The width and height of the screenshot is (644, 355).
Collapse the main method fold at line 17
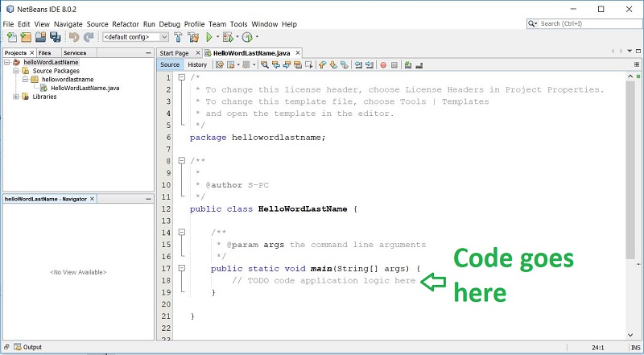click(182, 268)
